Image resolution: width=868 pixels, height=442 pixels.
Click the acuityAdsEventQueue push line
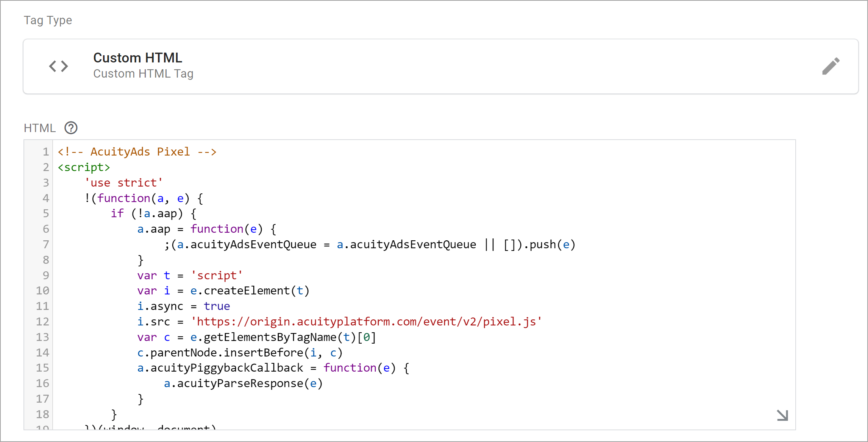click(370, 244)
